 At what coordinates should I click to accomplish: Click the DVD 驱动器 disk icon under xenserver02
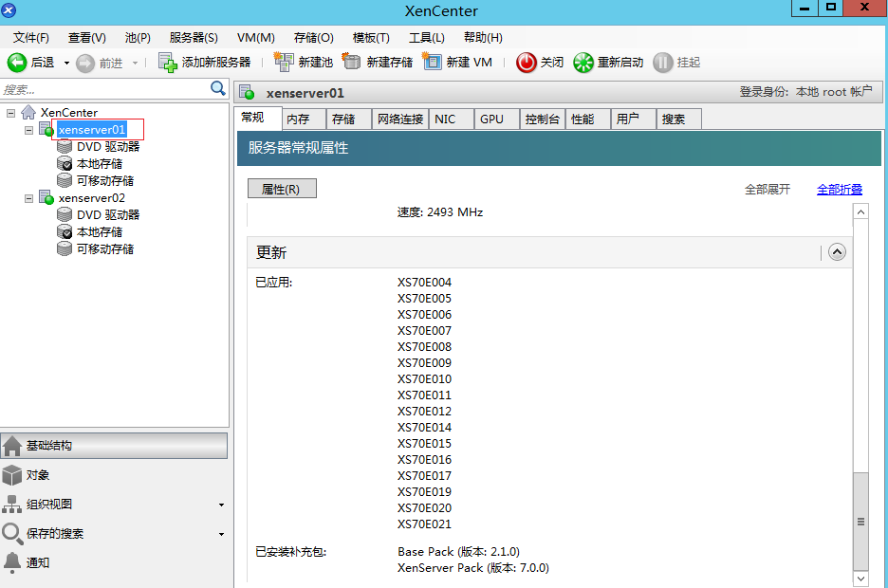[x=65, y=214]
